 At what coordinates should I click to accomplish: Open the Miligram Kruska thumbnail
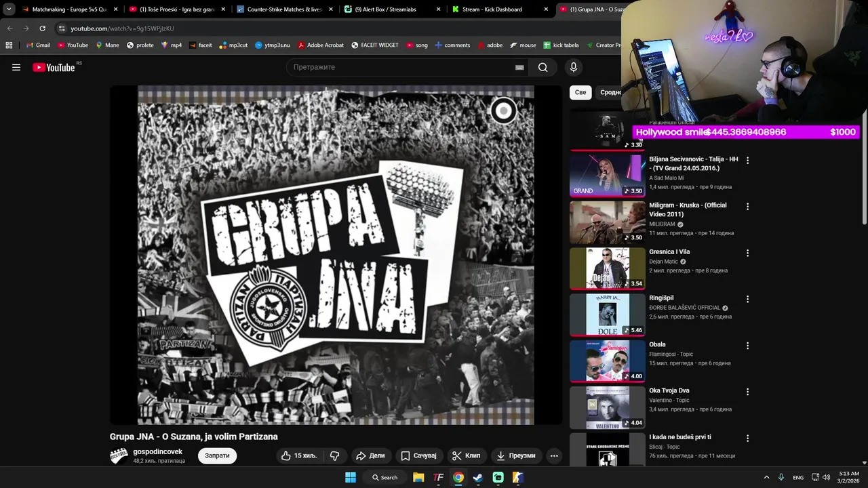[x=607, y=222]
